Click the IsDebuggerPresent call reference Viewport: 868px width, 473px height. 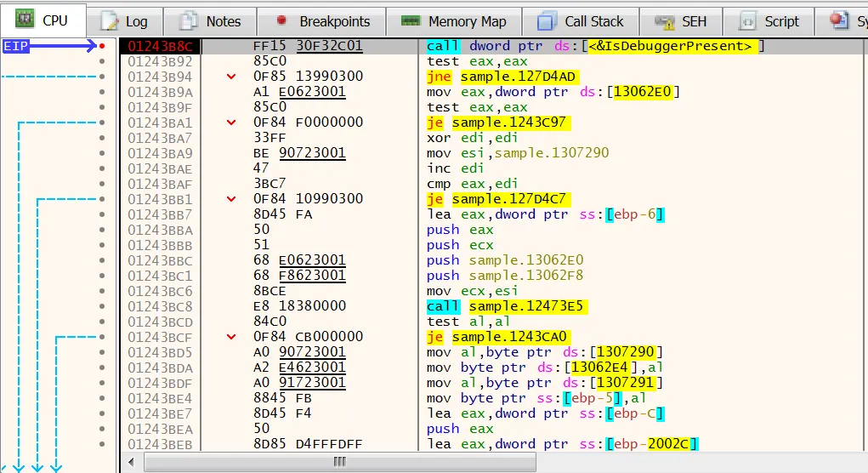click(x=670, y=46)
